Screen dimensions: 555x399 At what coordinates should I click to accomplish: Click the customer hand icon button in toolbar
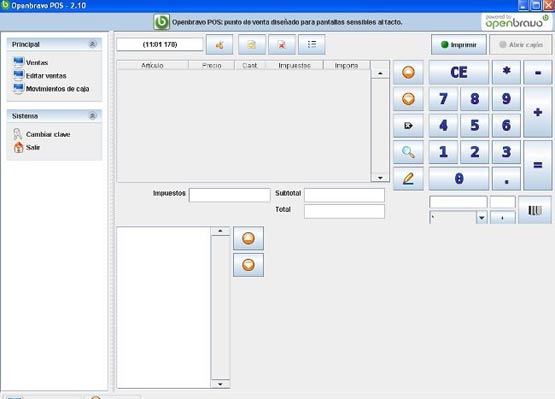coord(219,45)
